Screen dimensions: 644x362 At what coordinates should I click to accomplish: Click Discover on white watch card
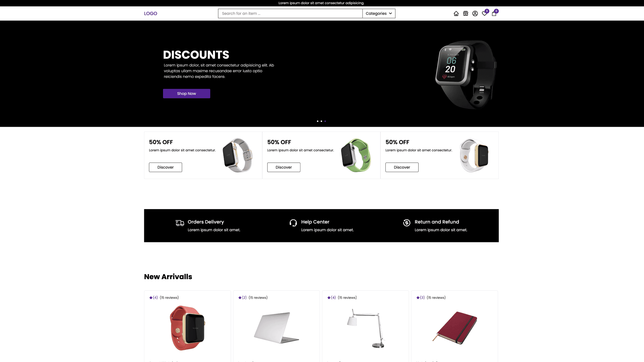pyautogui.click(x=402, y=167)
